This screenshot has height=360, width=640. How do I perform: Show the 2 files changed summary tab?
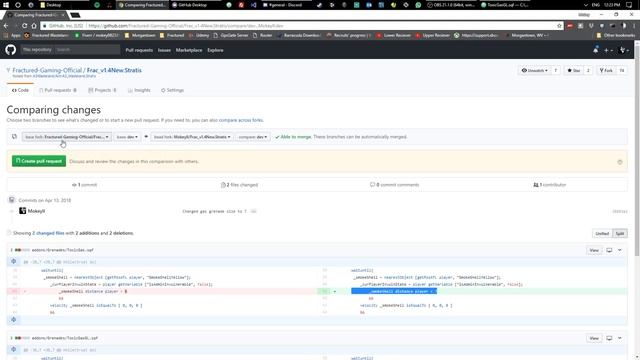pyautogui.click(x=239, y=185)
